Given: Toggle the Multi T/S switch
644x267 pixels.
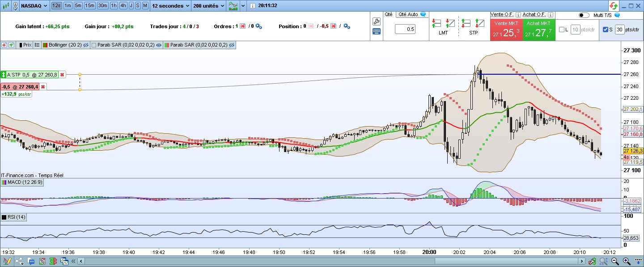Looking at the screenshot, I should click(584, 15).
